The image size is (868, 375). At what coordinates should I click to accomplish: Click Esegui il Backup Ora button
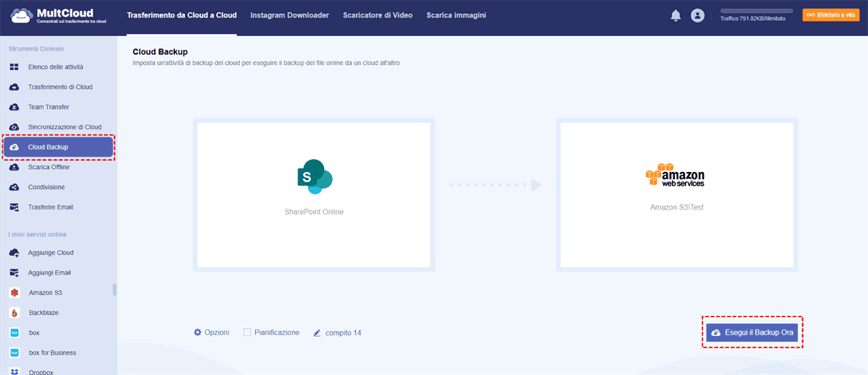752,332
